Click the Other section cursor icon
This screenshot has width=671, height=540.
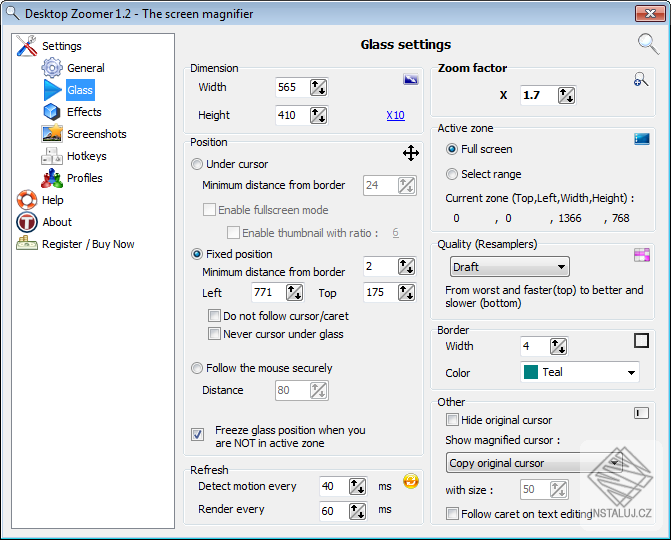click(x=641, y=413)
